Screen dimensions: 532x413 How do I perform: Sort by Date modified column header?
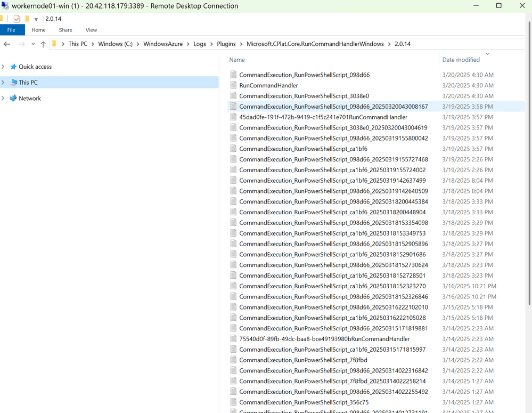pos(461,60)
